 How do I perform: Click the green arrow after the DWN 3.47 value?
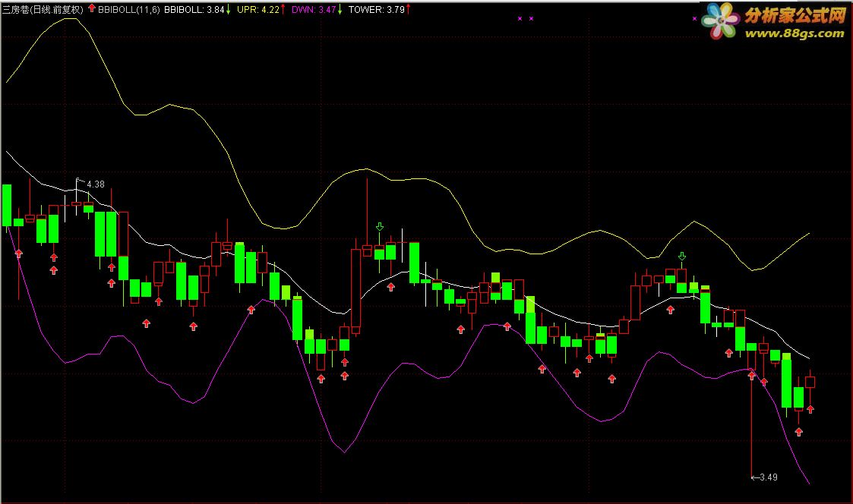tap(340, 9)
